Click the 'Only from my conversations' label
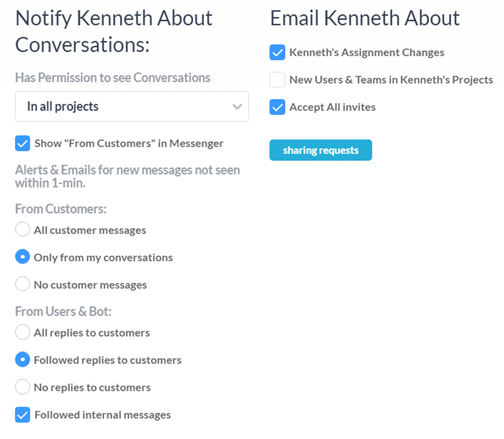The image size is (504, 439). point(103,257)
